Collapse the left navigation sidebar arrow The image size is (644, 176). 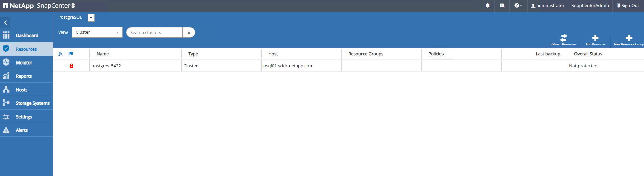click(x=5, y=23)
